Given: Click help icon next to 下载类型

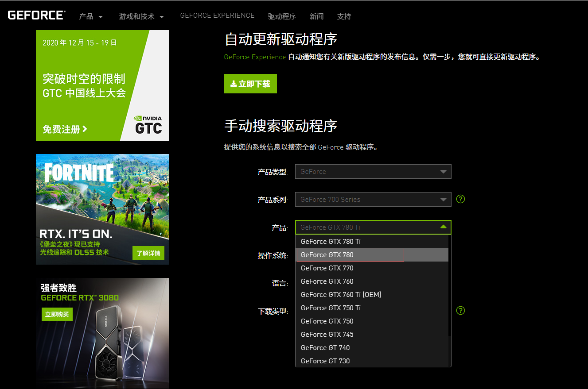Looking at the screenshot, I should click(460, 311).
